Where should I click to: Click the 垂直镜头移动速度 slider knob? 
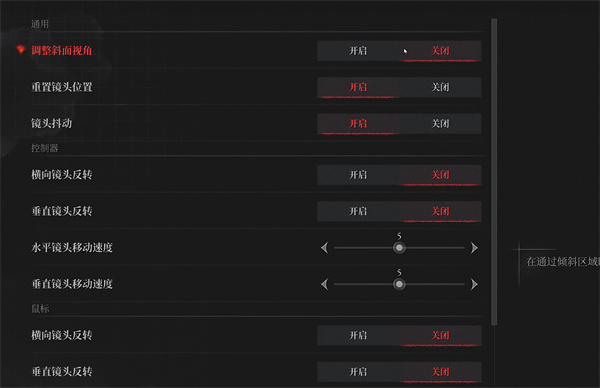pos(399,284)
